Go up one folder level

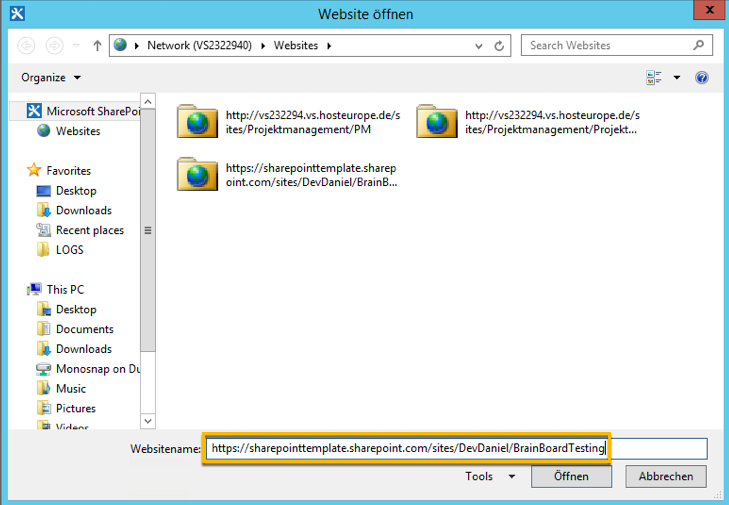(97, 46)
